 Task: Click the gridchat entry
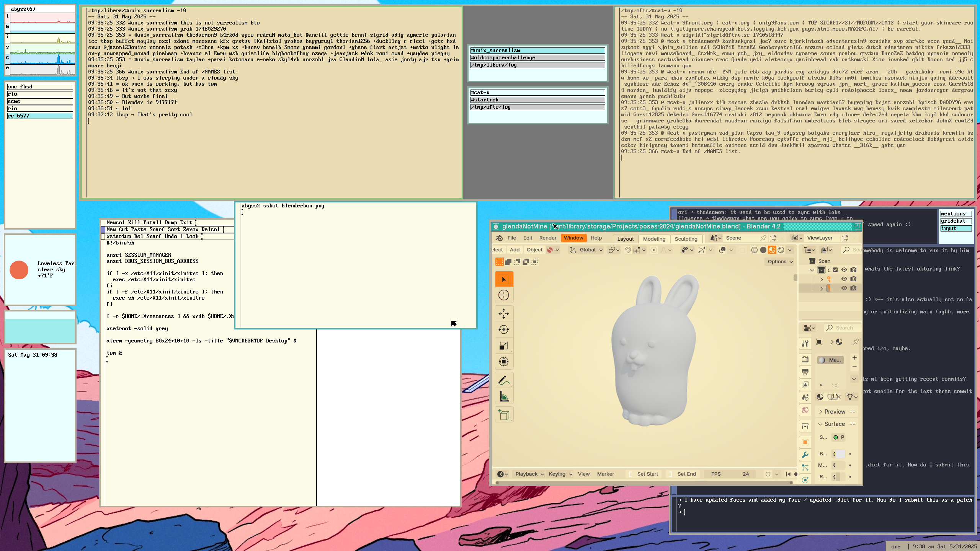(x=956, y=221)
